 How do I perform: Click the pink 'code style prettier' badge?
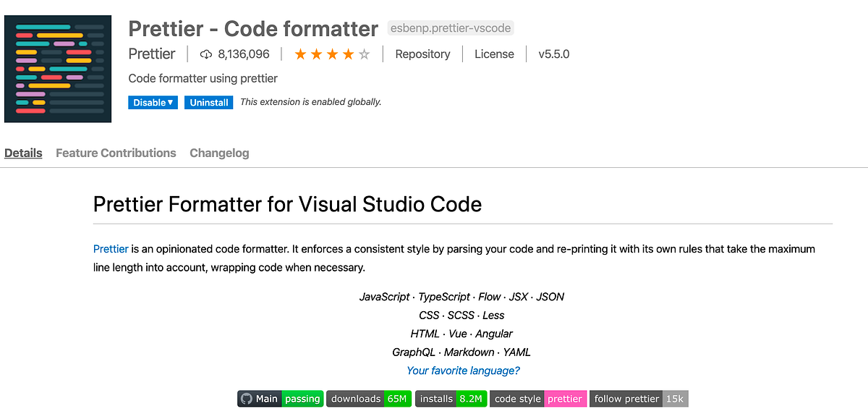click(538, 398)
